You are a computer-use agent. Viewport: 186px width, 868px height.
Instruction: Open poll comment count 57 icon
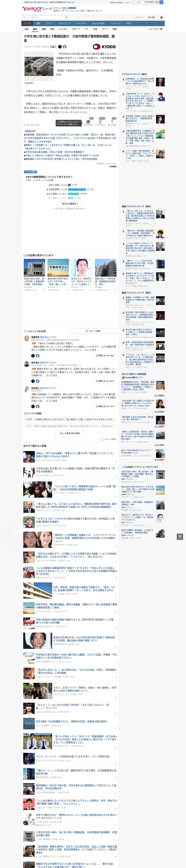point(44,180)
